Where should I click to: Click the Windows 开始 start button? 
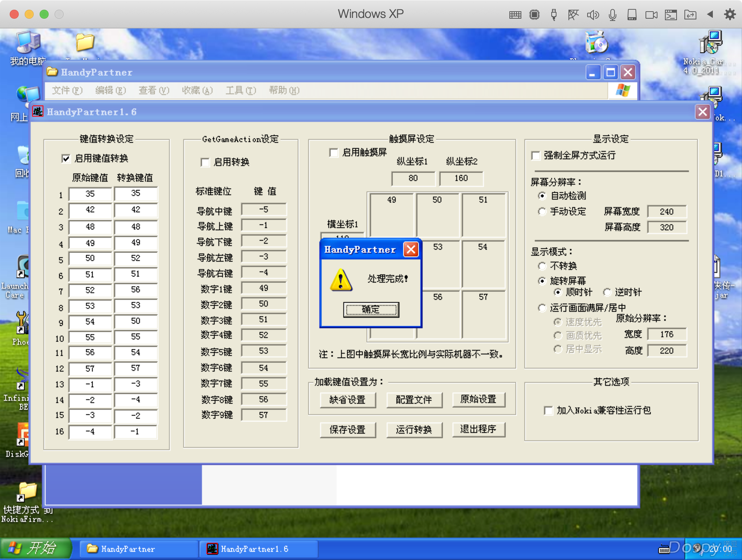coord(36,549)
